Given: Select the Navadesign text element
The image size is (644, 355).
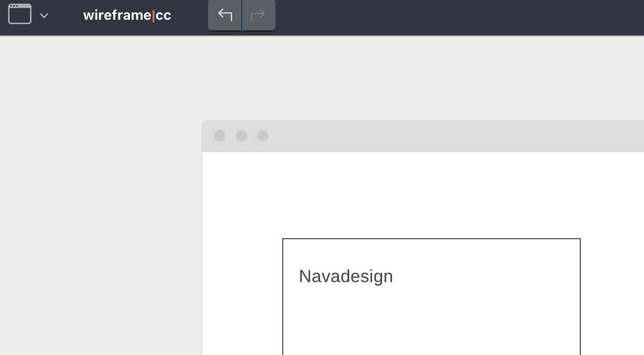Looking at the screenshot, I should click(x=346, y=276).
